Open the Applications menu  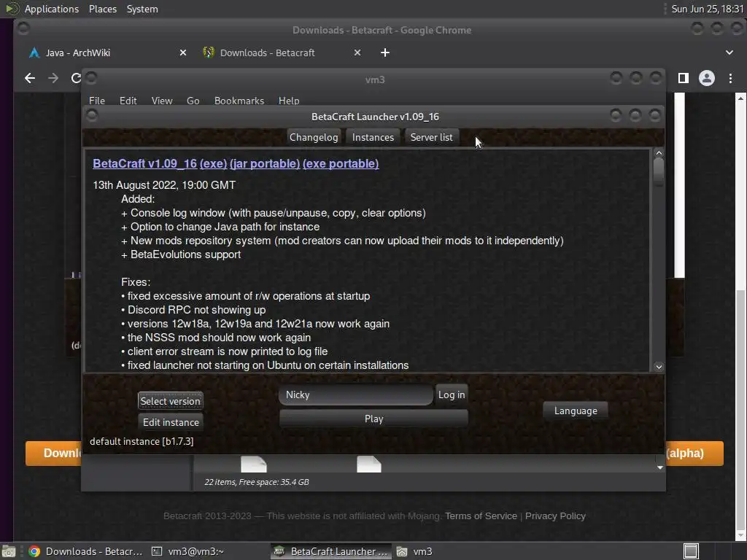[52, 9]
